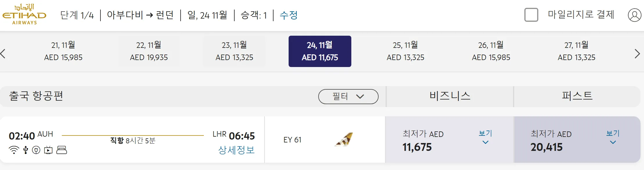Open the user profile account icon
Viewport: 644px width, 170px height.
[x=634, y=15]
